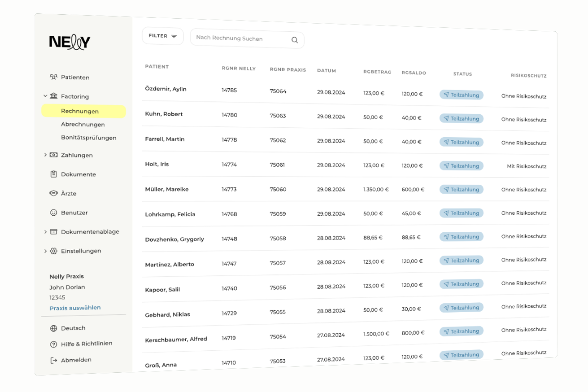Click the globe icon next to Deutsch

55,328
